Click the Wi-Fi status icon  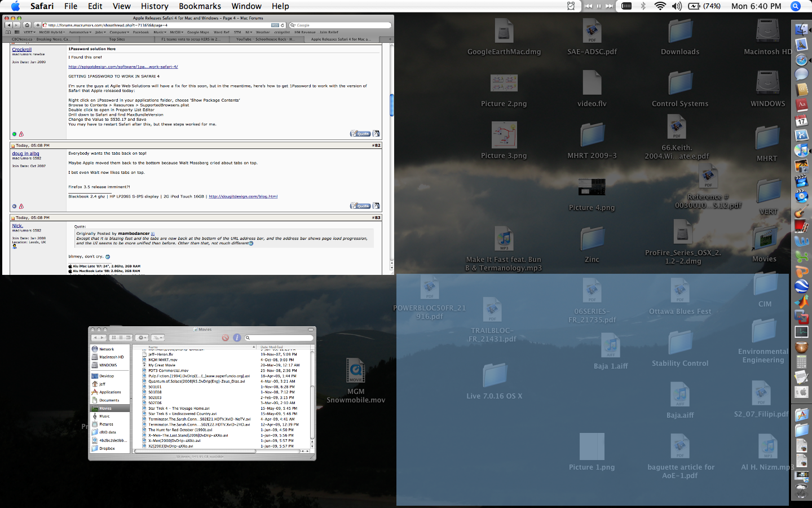tap(660, 6)
